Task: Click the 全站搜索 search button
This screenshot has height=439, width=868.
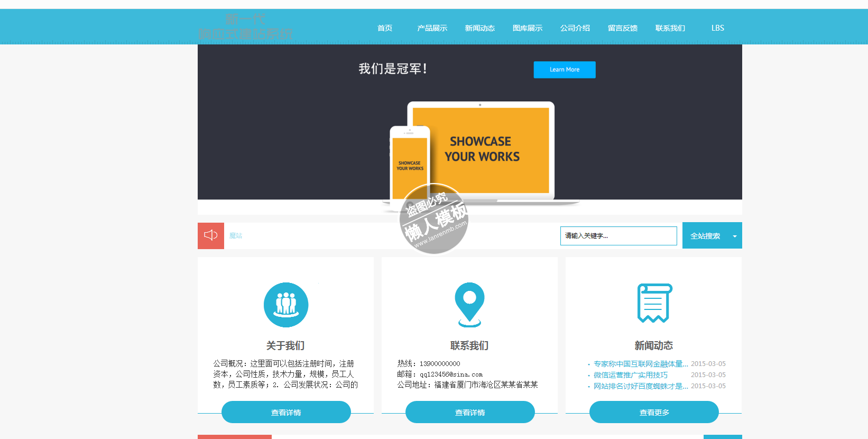Action: [x=705, y=236]
